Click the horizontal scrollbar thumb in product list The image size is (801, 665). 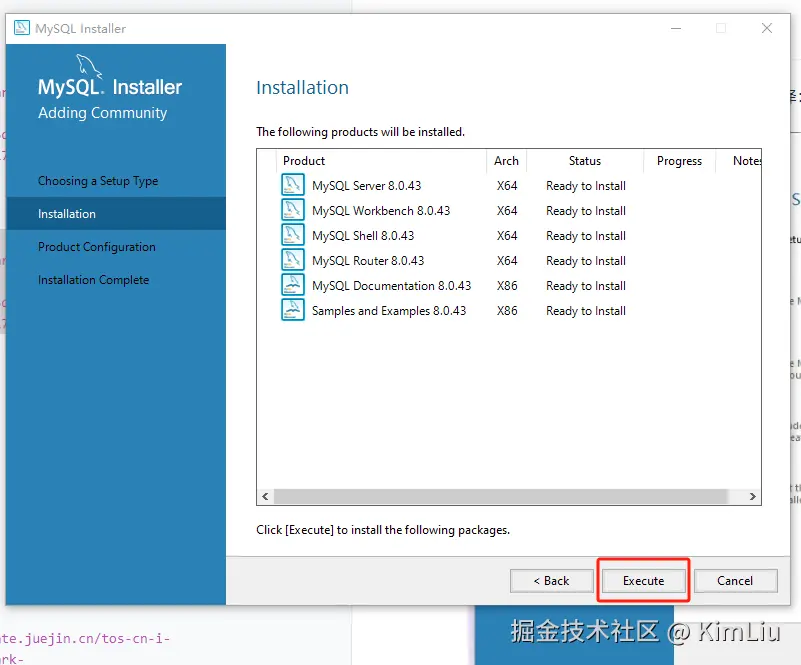(x=501, y=496)
